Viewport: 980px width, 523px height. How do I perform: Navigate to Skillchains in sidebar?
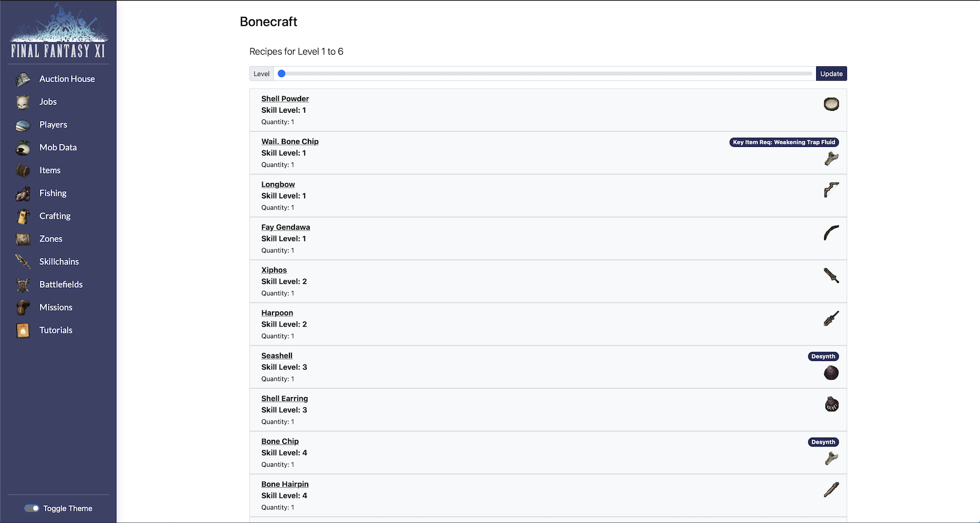pos(59,262)
